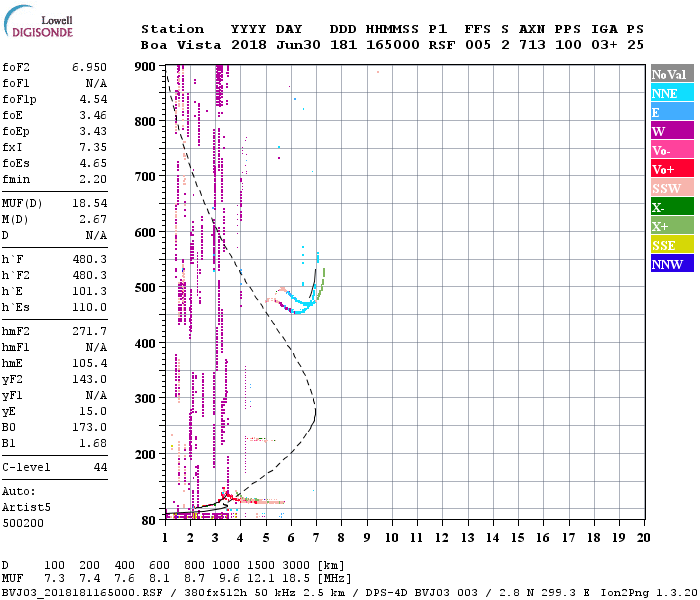Click the yE value 15.0
The height and width of the screenshot is (600, 700).
(x=93, y=412)
